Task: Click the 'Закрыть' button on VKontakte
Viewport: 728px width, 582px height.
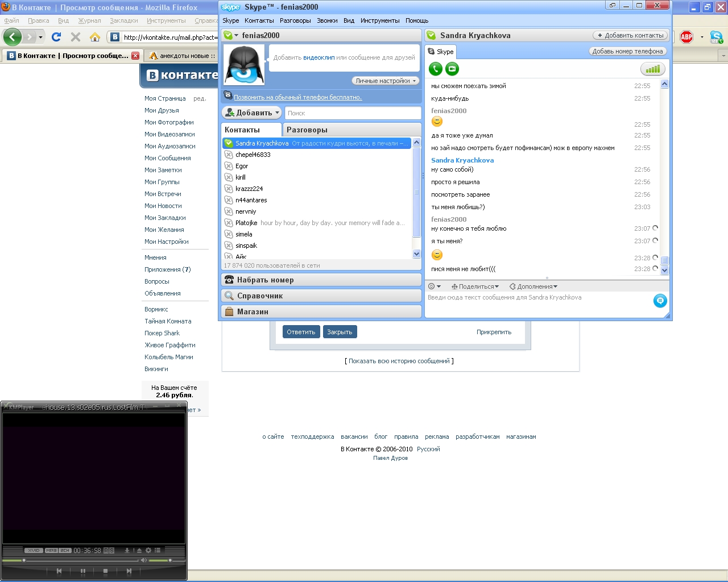Action: (x=340, y=332)
